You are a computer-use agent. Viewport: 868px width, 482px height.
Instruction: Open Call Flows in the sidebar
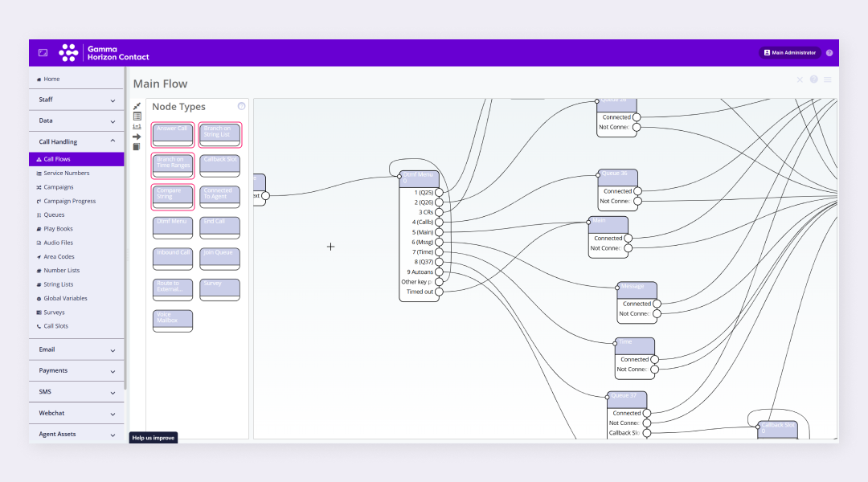(76, 159)
